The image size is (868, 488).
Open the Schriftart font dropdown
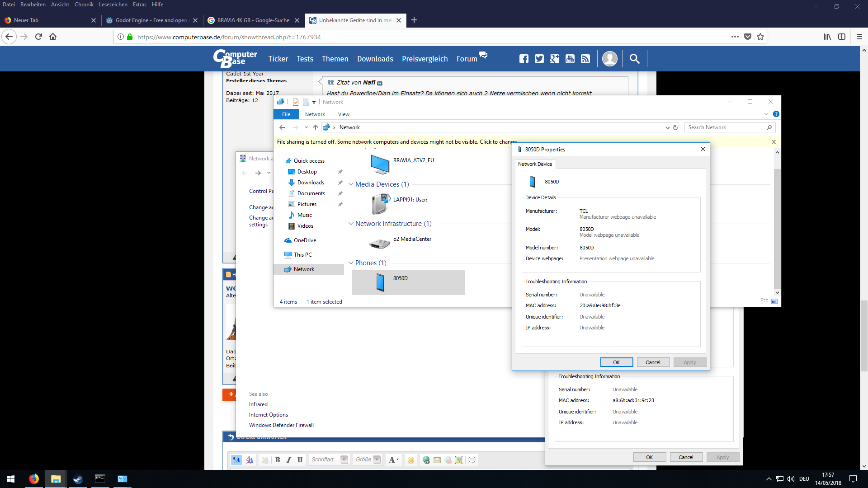344,460
